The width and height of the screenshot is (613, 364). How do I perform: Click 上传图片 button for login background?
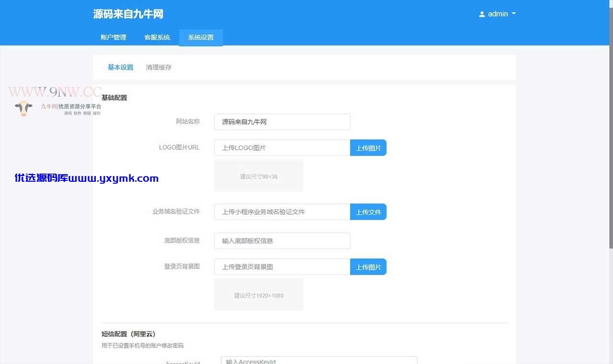tap(368, 267)
